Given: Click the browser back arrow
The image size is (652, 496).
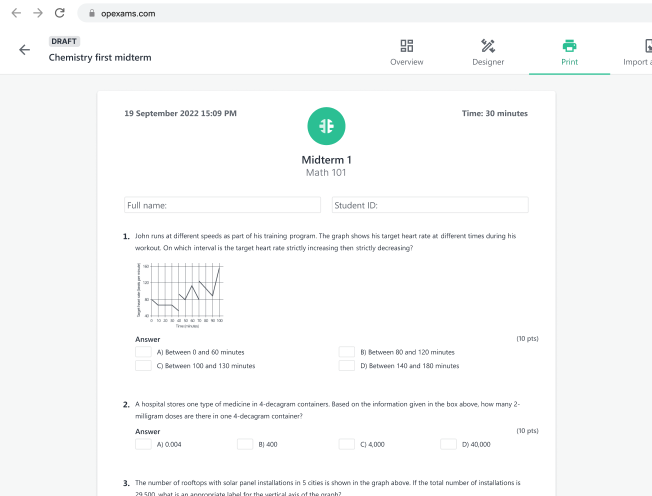Looking at the screenshot, I should (x=15, y=13).
